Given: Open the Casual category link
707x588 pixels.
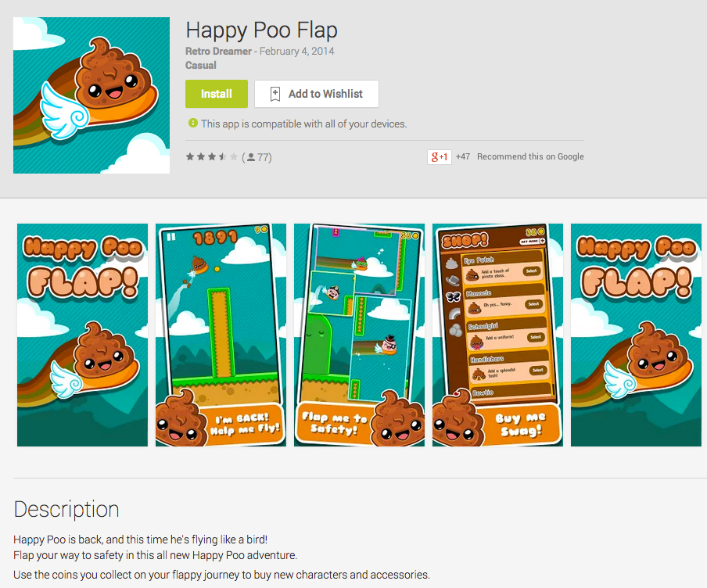Looking at the screenshot, I should (201, 66).
